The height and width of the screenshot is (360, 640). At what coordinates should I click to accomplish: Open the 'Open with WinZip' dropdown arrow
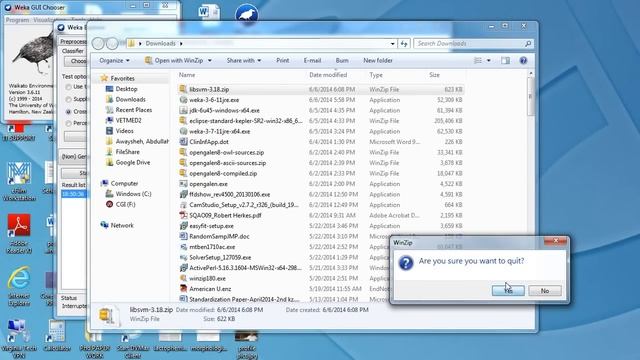point(210,60)
